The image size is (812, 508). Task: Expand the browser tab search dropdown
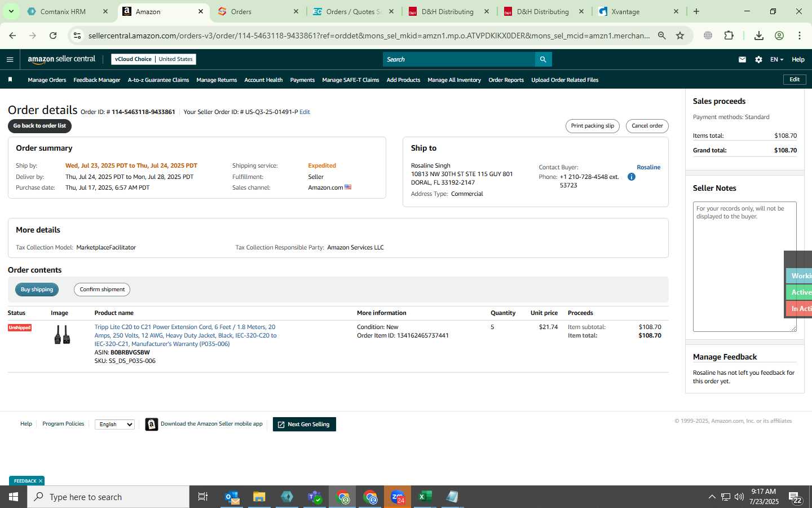pyautogui.click(x=11, y=11)
